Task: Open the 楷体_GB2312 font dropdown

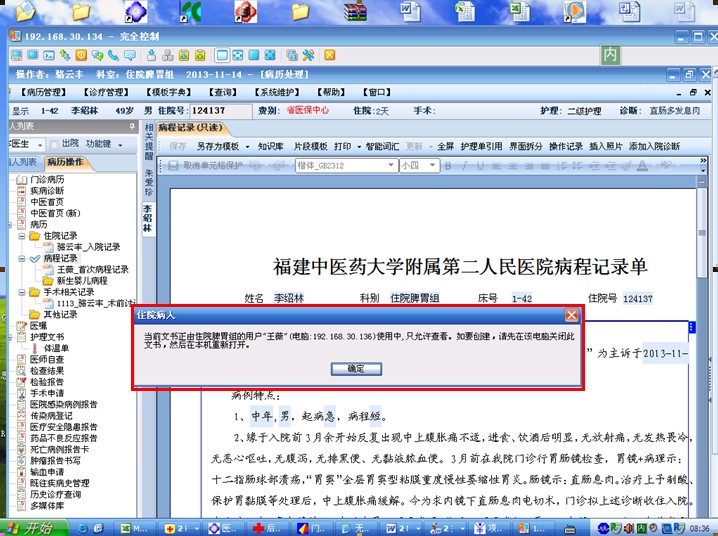Action: tap(391, 165)
